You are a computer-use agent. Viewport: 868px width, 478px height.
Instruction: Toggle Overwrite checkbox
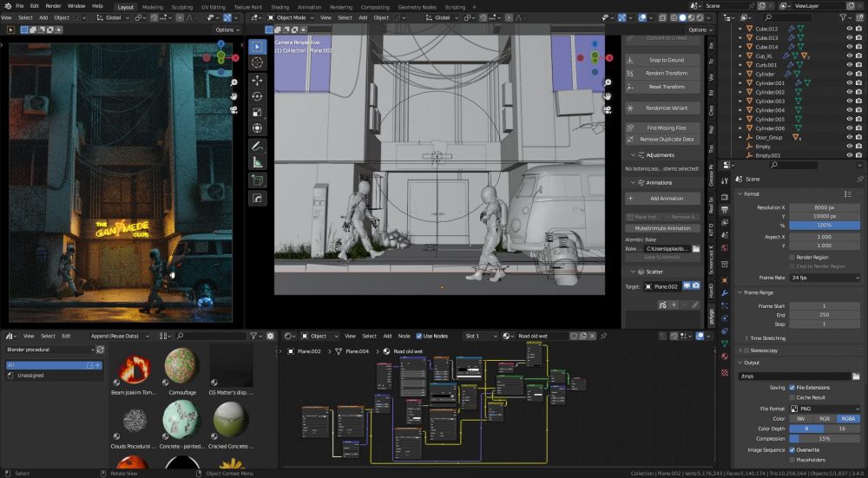tap(792, 449)
